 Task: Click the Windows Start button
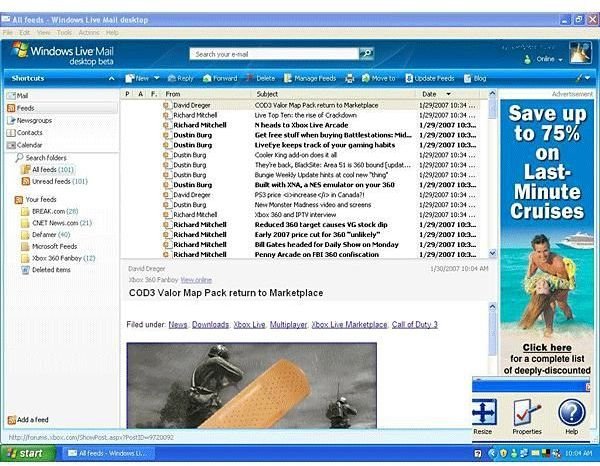tap(27, 453)
